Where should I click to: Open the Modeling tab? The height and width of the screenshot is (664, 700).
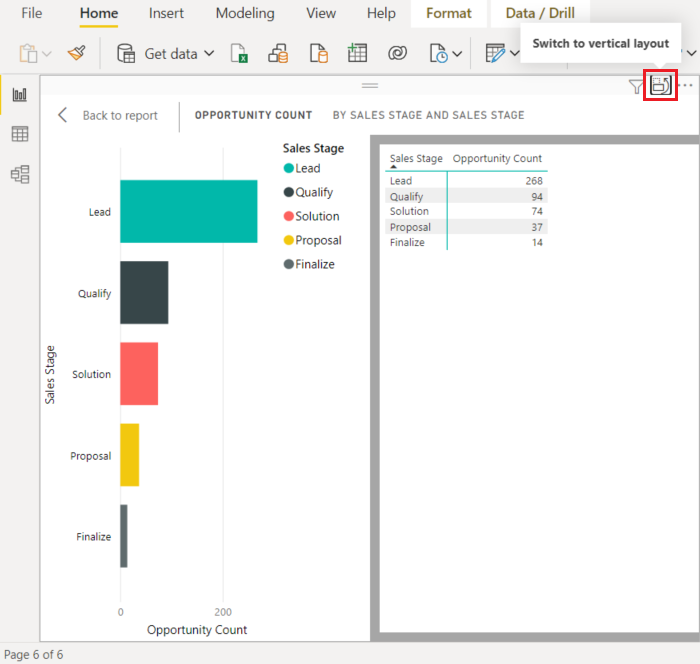(x=245, y=13)
